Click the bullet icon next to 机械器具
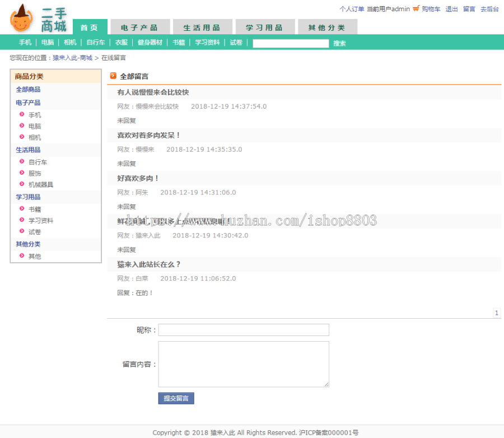This screenshot has height=438, width=504. point(22,184)
